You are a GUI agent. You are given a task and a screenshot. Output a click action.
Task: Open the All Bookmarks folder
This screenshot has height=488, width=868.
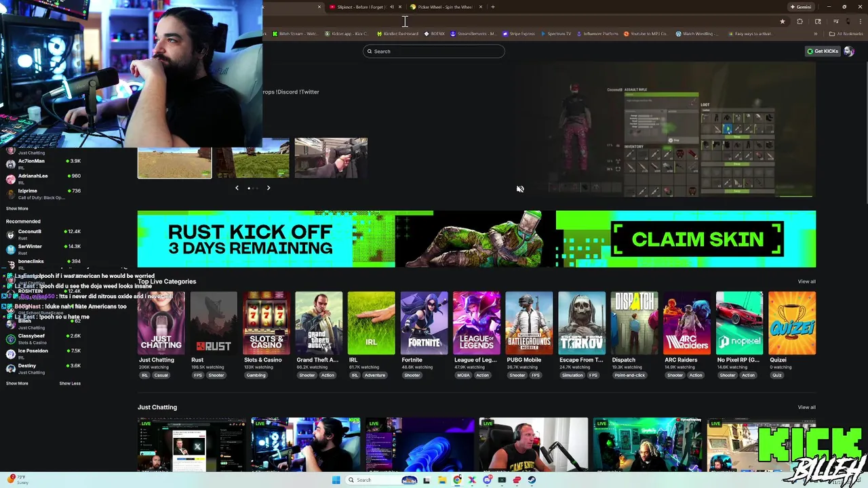(x=846, y=34)
